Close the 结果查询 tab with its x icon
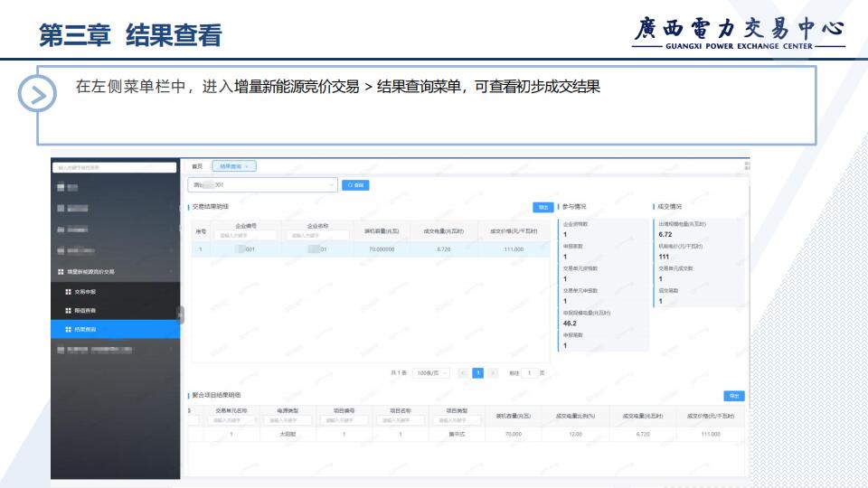This screenshot has height=488, width=868. coord(248,166)
